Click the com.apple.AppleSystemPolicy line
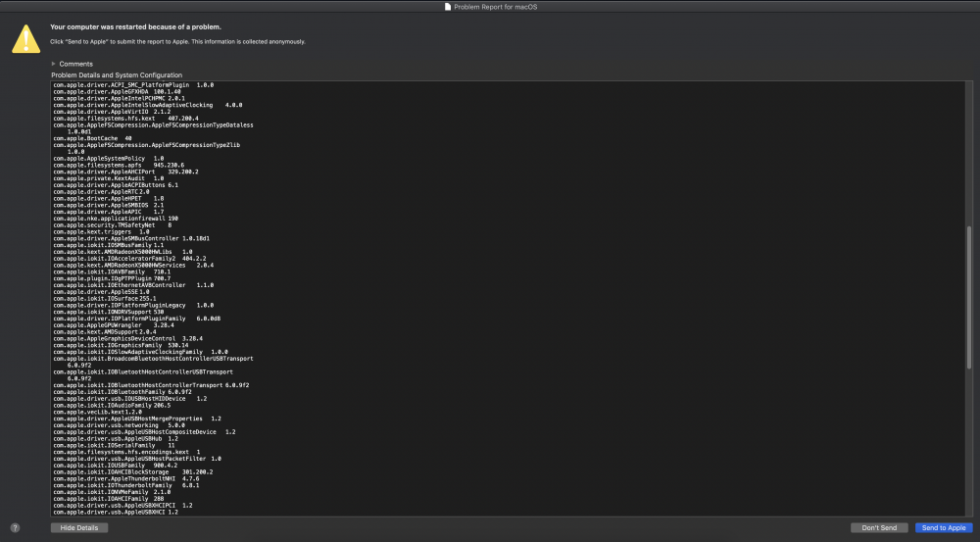This screenshot has width=980, height=542. click(x=108, y=159)
